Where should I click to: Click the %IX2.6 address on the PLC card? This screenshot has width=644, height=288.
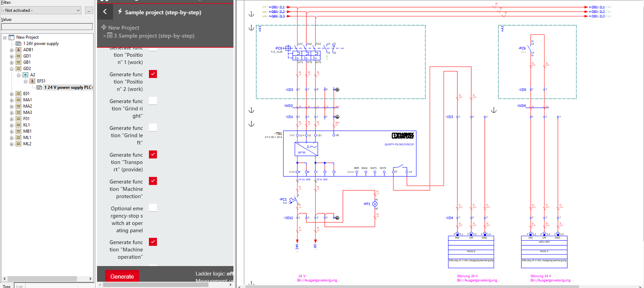pyautogui.click(x=471, y=251)
